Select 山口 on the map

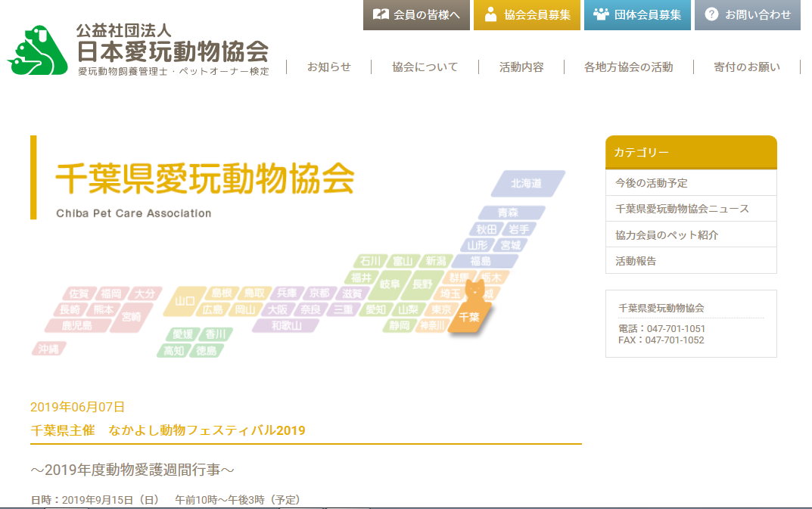185,301
